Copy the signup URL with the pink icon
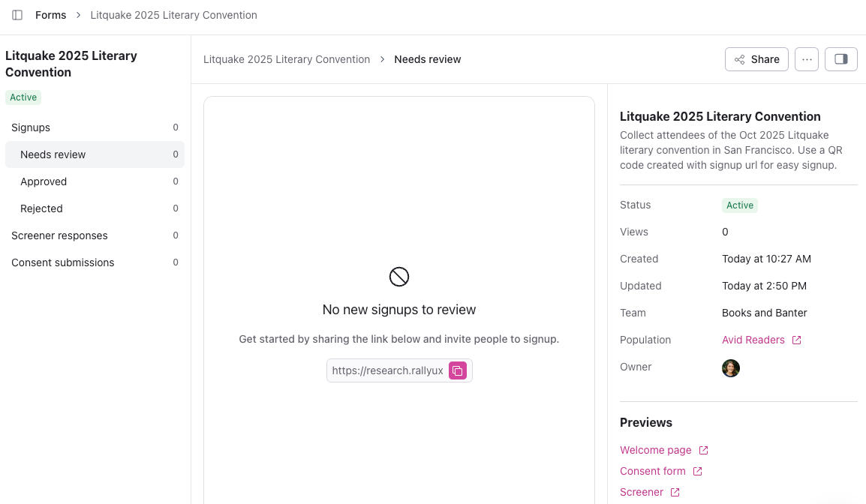866x504 pixels. click(458, 370)
